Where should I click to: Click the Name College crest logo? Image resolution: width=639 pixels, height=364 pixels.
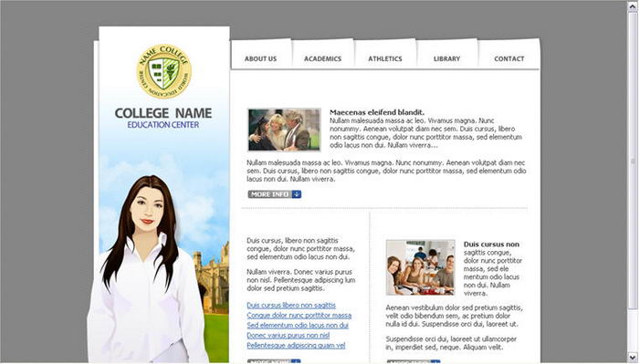(x=163, y=71)
